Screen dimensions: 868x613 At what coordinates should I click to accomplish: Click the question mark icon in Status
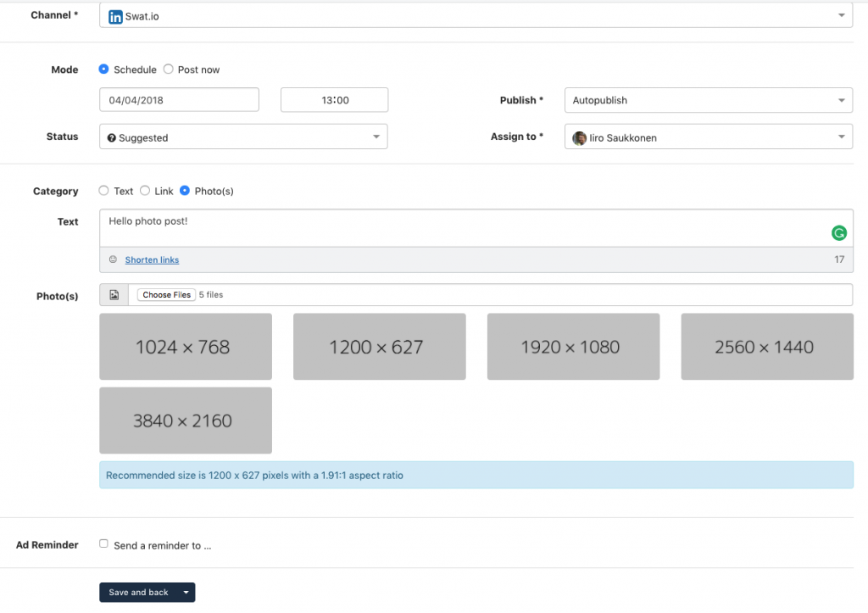click(x=111, y=138)
